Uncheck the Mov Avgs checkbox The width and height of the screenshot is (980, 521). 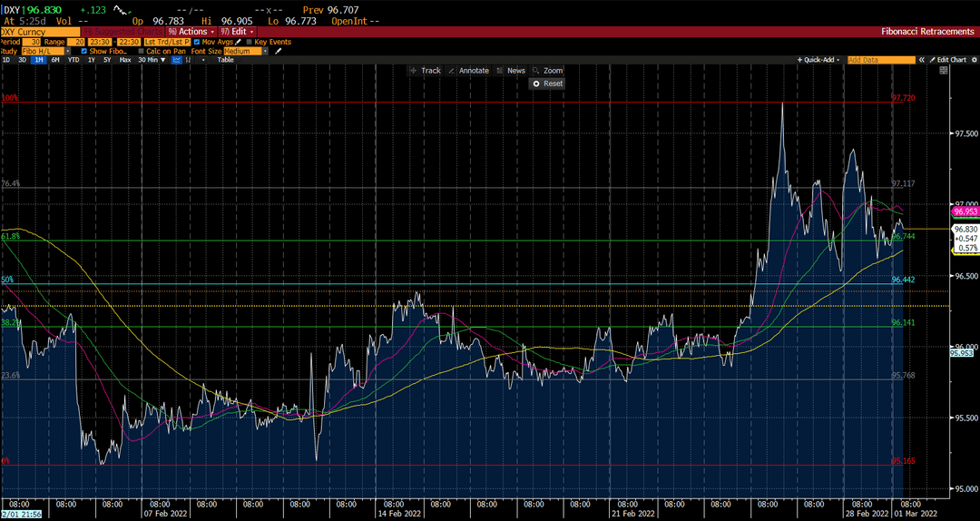point(197,42)
